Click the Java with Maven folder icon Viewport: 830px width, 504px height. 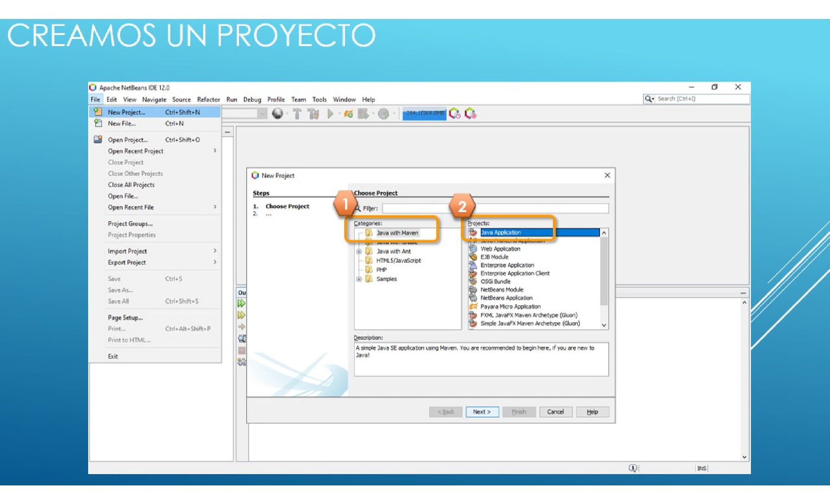coord(369,233)
